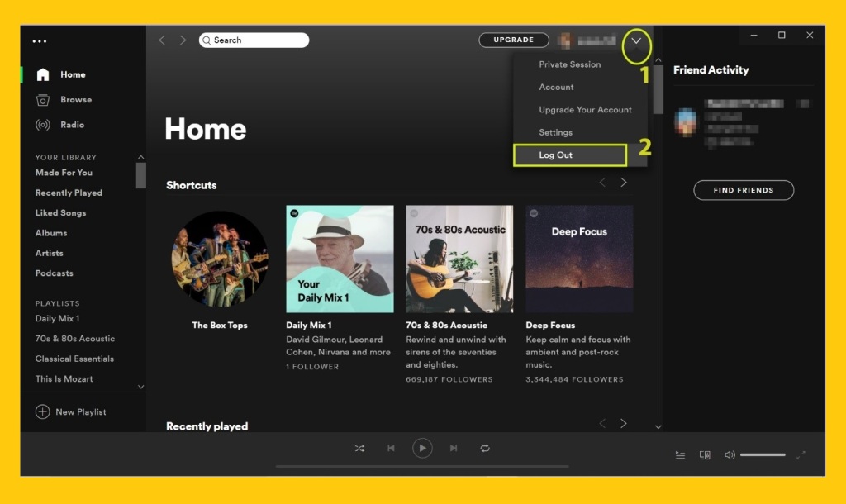This screenshot has width=846, height=504.
Task: Click the FIND FRIENDS button
Action: 744,190
